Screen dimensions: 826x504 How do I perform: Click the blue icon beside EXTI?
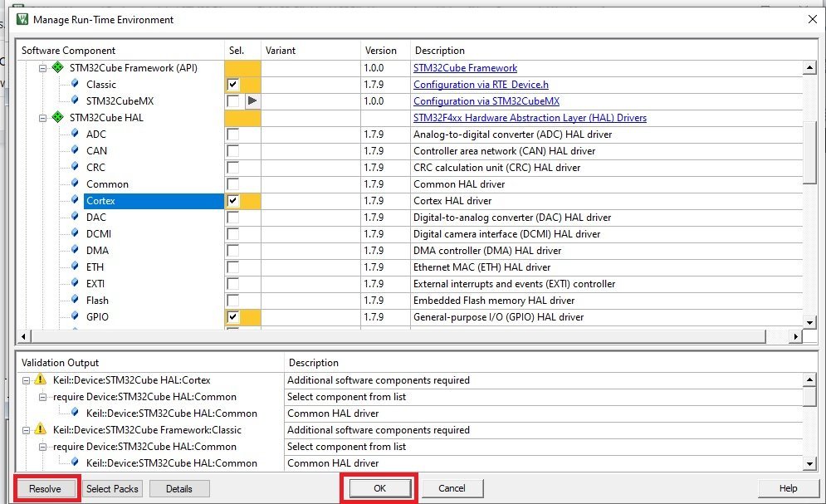point(75,283)
